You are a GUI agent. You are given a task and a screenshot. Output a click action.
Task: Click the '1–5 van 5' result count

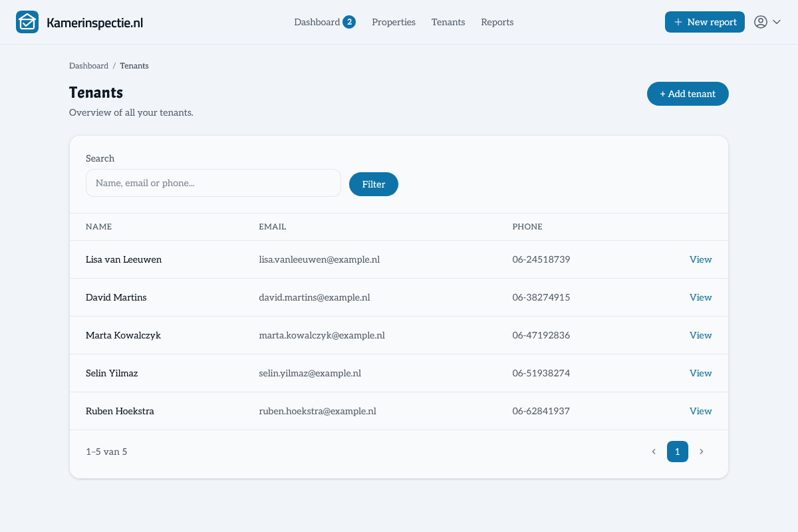pyautogui.click(x=106, y=452)
